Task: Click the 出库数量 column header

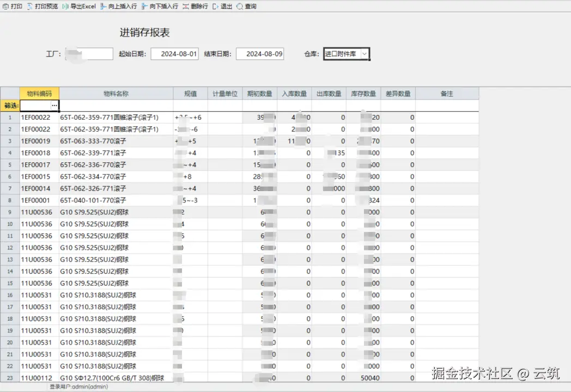Action: tap(329, 94)
